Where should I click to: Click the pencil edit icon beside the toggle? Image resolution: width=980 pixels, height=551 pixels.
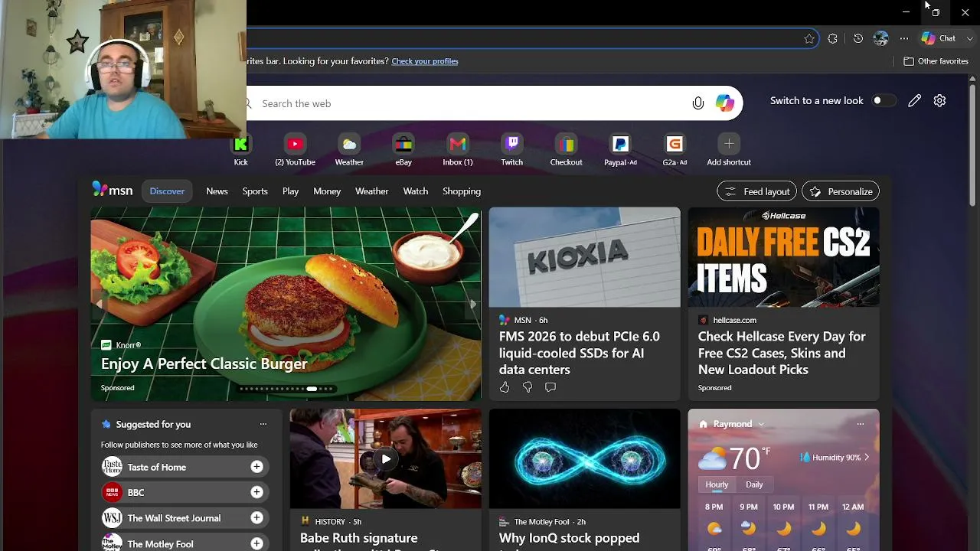tap(915, 100)
